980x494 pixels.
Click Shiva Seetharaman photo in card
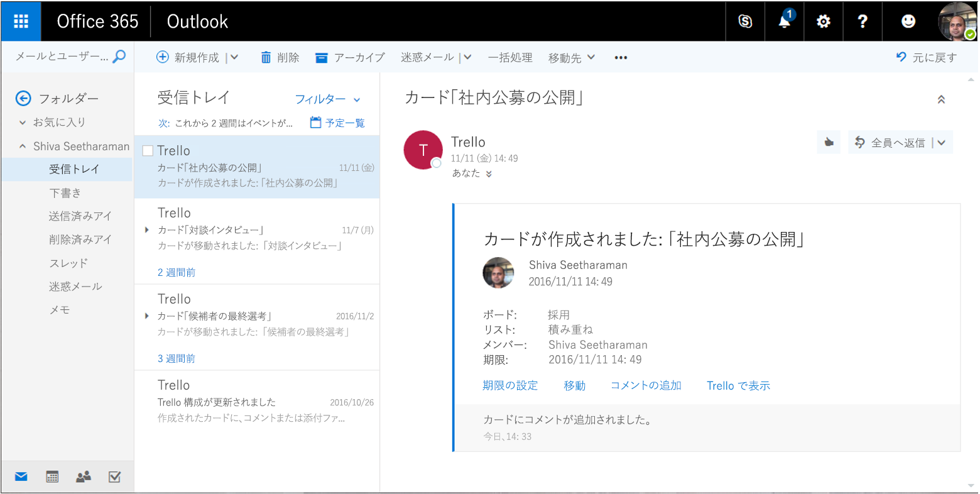498,273
